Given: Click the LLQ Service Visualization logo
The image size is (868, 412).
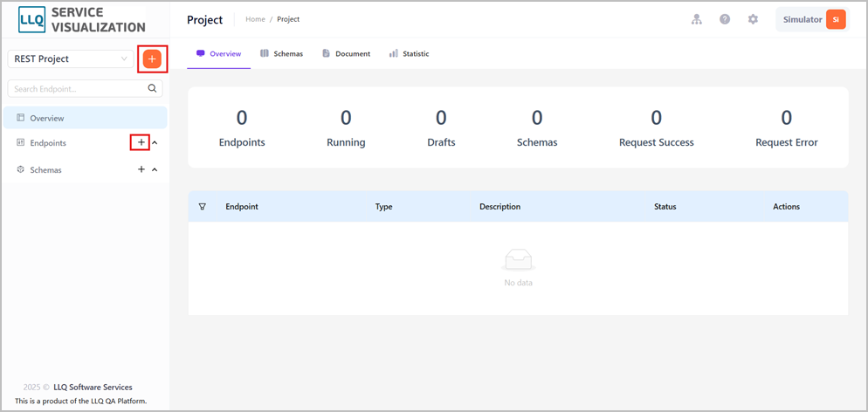Looking at the screenshot, I should [82, 19].
